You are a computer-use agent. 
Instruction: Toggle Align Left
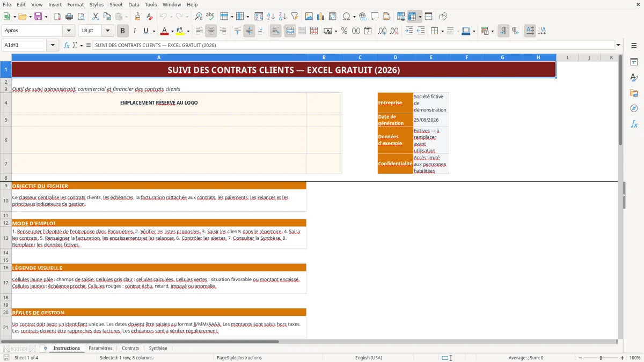[200, 31]
